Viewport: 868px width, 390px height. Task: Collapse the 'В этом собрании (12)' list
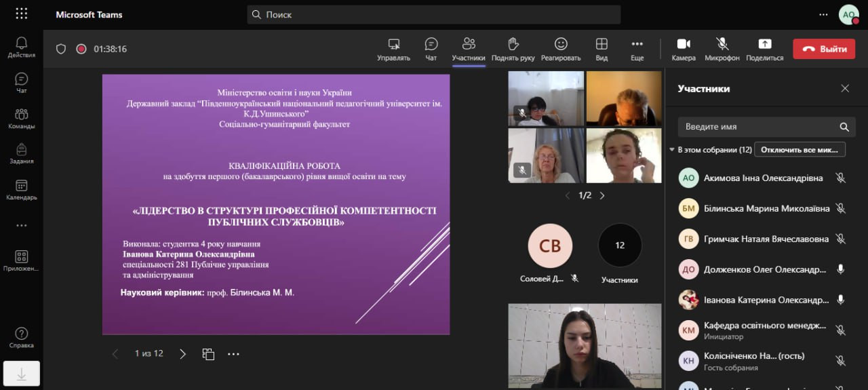tap(672, 150)
